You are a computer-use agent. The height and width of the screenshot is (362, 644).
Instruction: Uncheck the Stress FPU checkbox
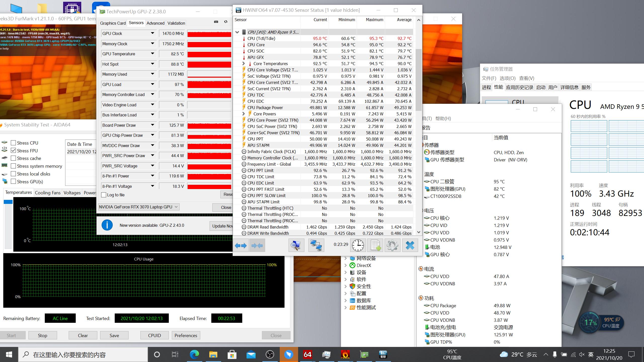[x=14, y=151]
